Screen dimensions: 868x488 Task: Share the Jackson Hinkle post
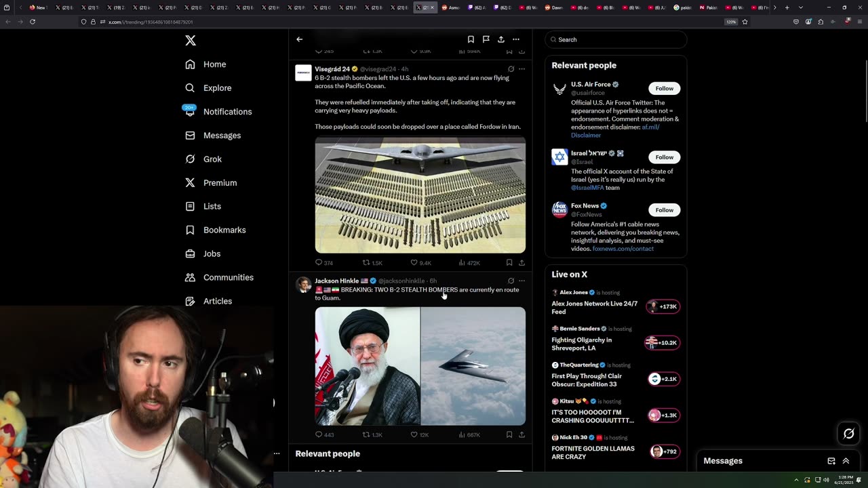point(521,435)
